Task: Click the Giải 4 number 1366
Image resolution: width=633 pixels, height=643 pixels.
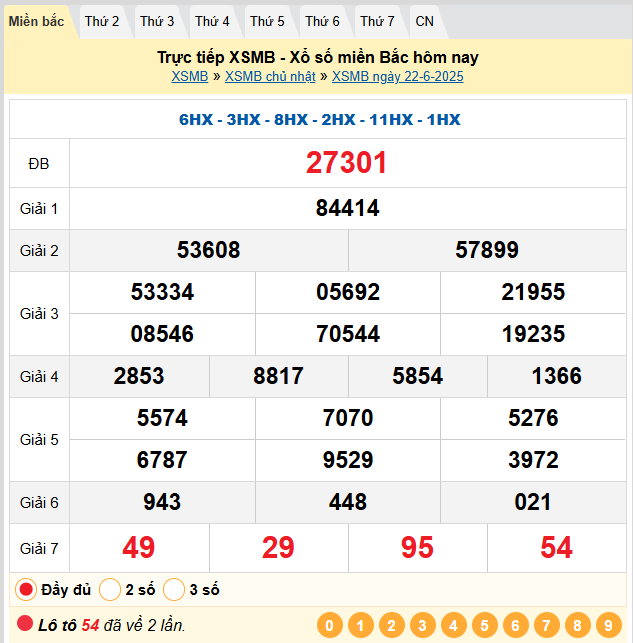Action: (x=557, y=376)
